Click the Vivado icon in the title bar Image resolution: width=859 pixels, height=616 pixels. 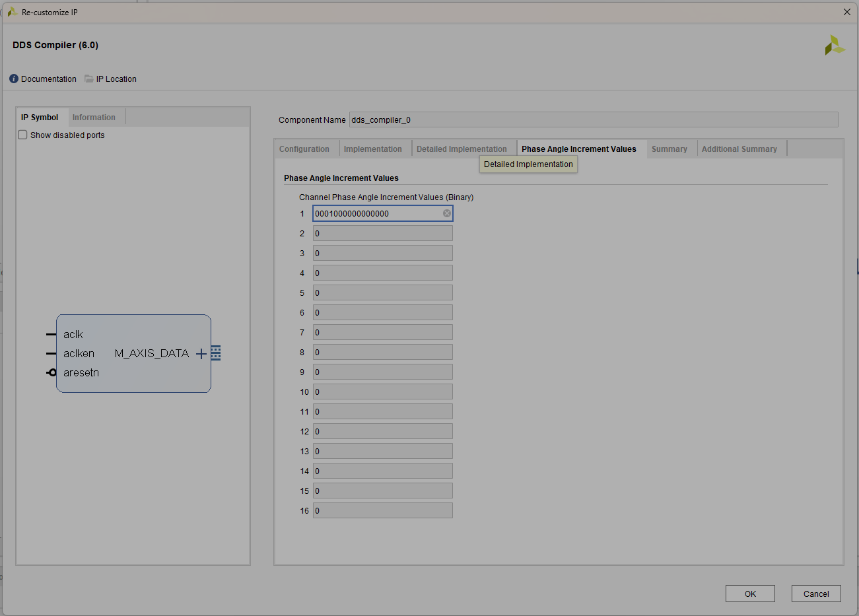tap(12, 12)
